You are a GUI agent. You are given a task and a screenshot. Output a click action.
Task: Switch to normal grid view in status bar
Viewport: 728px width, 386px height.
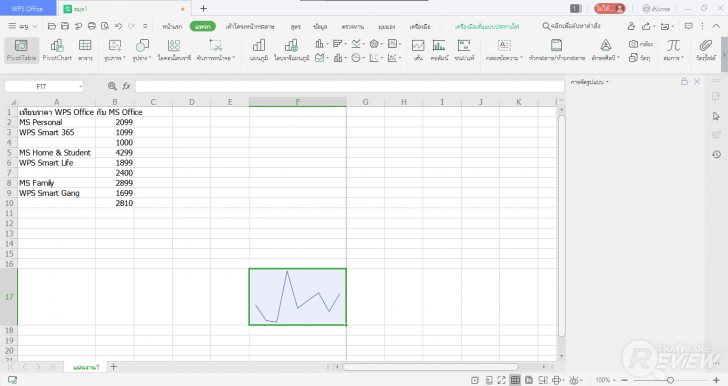[515, 380]
